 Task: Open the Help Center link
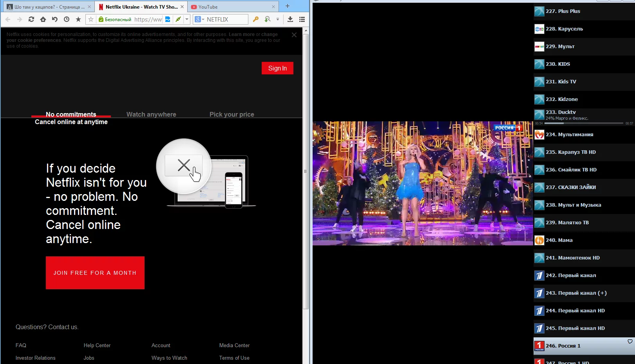pyautogui.click(x=97, y=345)
